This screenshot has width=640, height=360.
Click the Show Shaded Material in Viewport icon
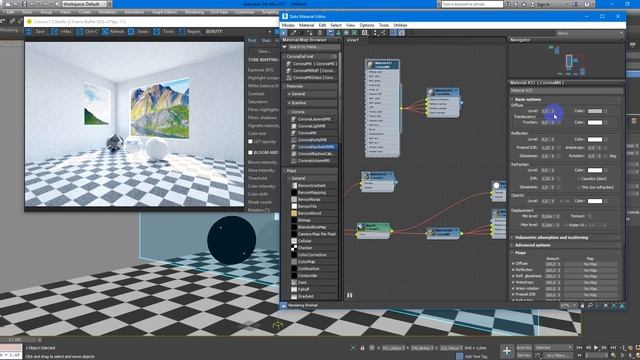pyautogui.click(x=346, y=33)
